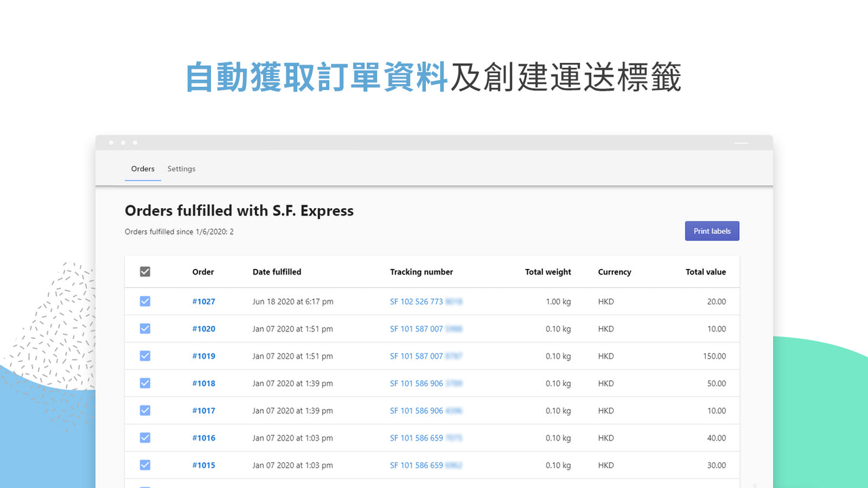The image size is (868, 488).
Task: Click the Total weight column header
Action: [548, 272]
